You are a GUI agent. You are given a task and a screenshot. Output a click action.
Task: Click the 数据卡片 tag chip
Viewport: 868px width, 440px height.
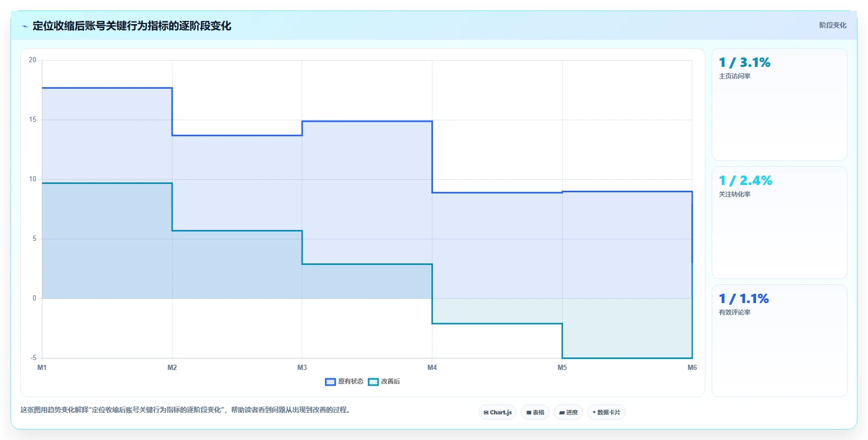(x=607, y=412)
